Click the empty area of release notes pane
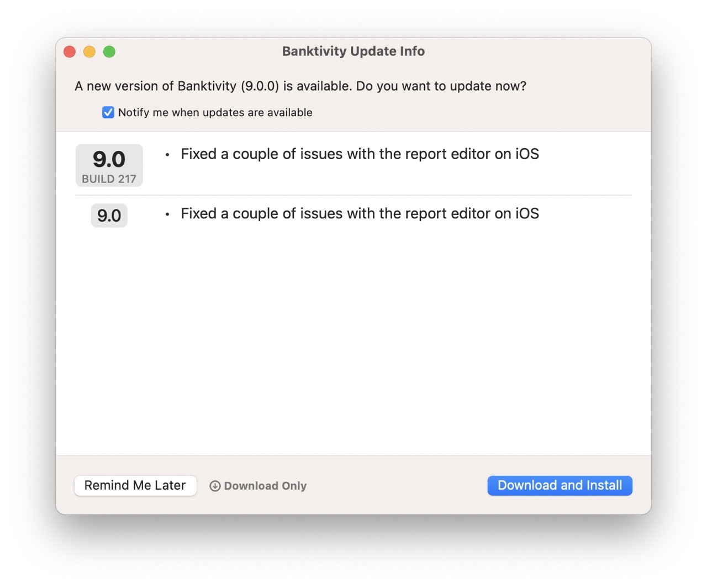Viewport: 707px width, 588px height. coord(353,343)
